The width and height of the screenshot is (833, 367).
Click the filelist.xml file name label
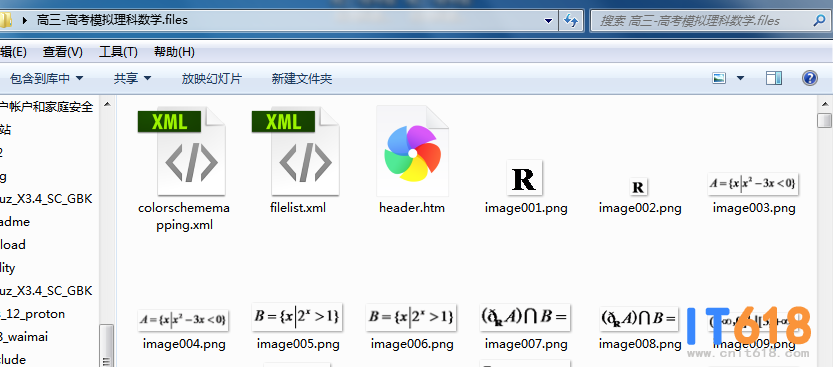pos(298,208)
